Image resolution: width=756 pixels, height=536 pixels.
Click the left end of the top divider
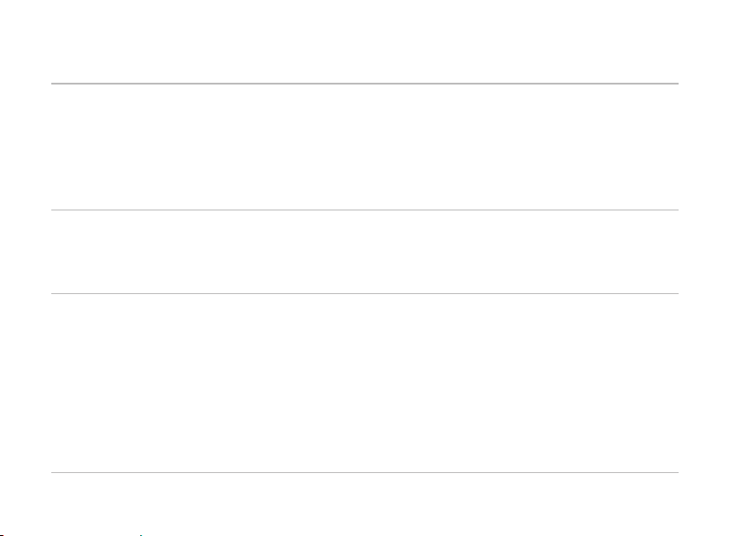[52, 84]
